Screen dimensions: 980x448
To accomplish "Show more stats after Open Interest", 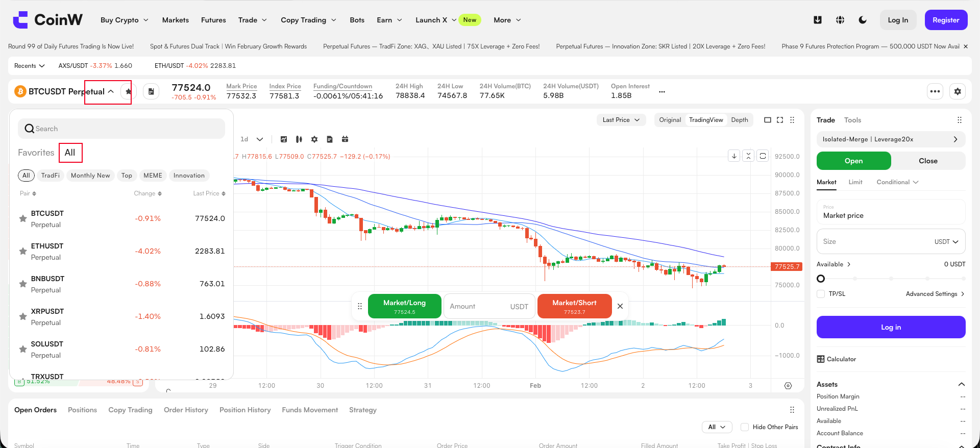I will (x=662, y=92).
